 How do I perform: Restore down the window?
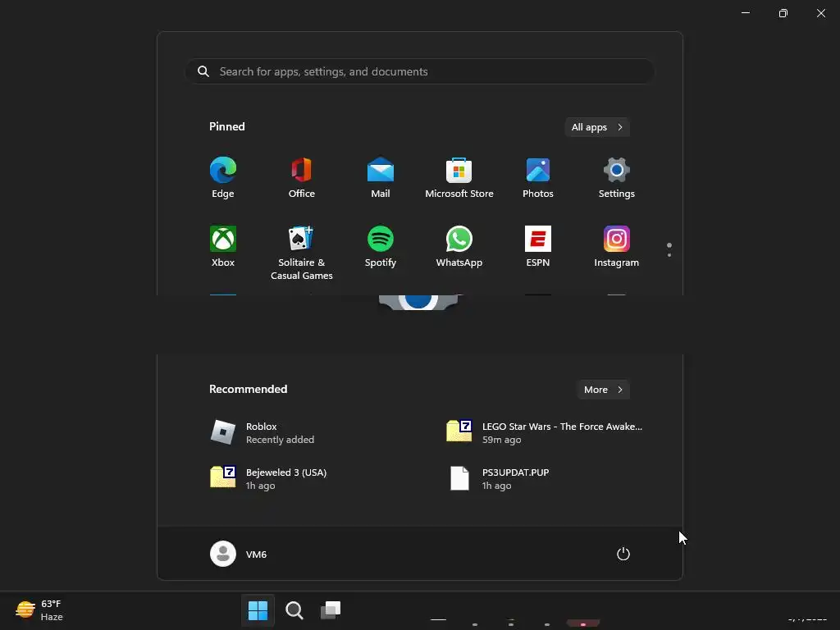(783, 13)
